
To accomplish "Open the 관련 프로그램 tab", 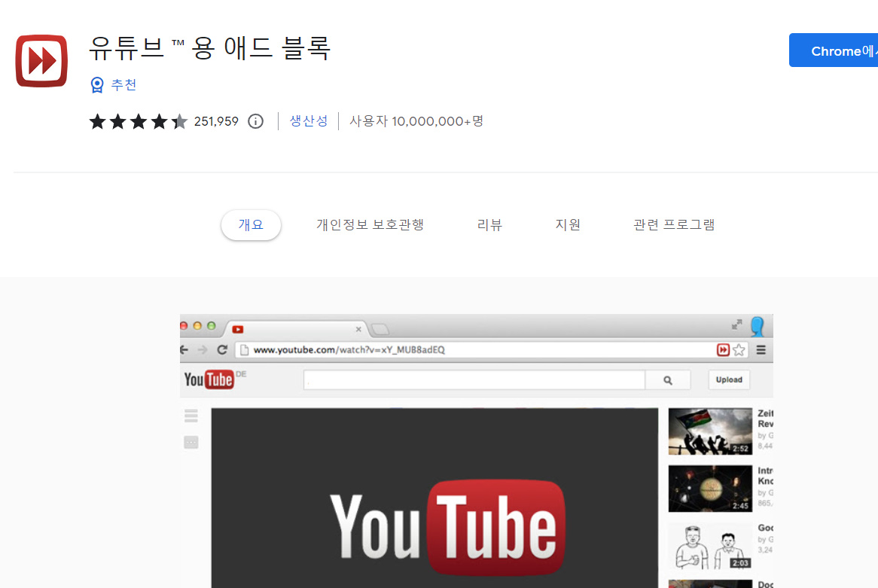I will point(674,225).
